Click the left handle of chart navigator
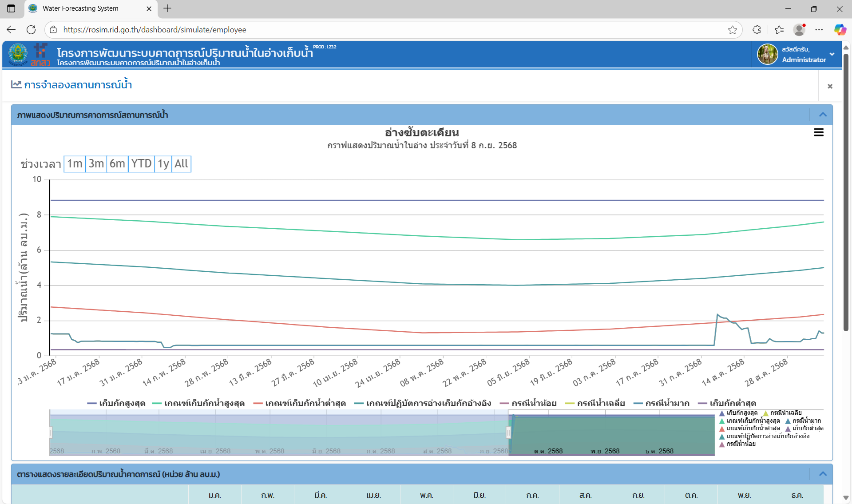852x504 pixels. [x=51, y=433]
